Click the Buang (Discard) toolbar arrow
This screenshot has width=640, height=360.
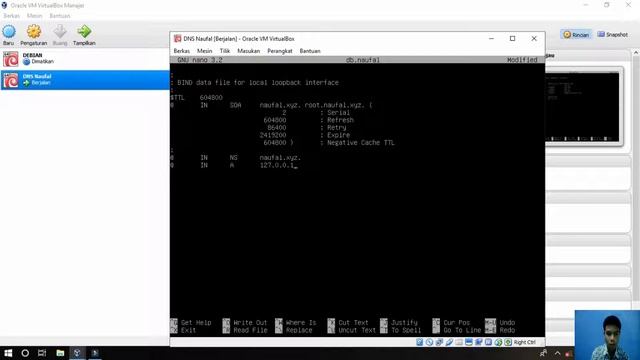[60, 35]
